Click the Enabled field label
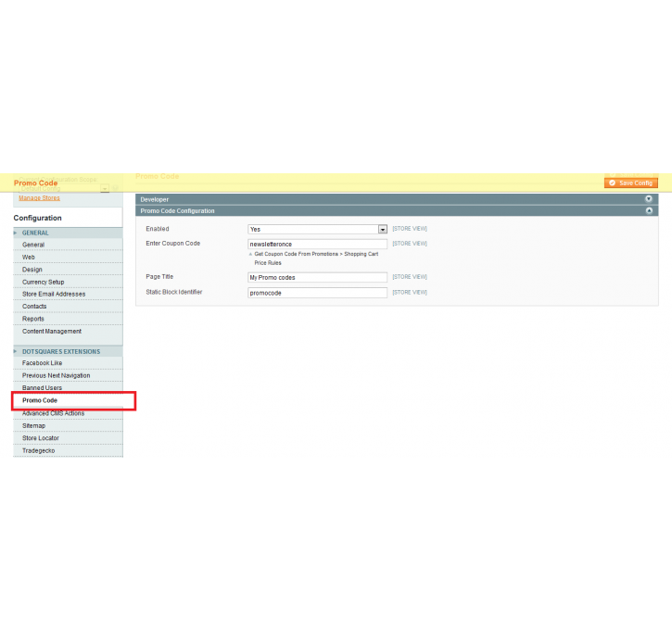This screenshot has height=630, width=672. click(158, 229)
